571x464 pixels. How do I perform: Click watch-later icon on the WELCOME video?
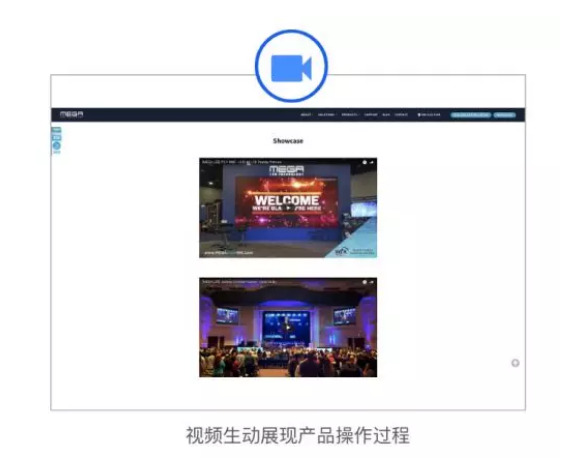(x=364, y=162)
